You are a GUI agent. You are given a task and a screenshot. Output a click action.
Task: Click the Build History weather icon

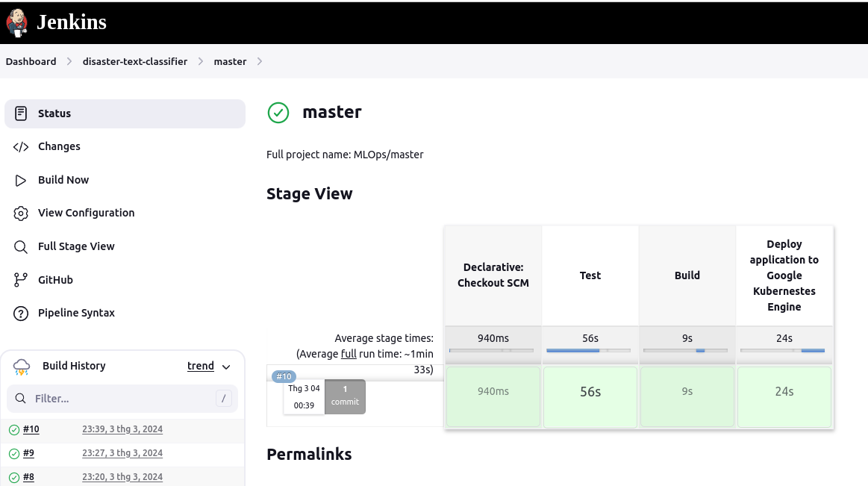click(x=22, y=367)
